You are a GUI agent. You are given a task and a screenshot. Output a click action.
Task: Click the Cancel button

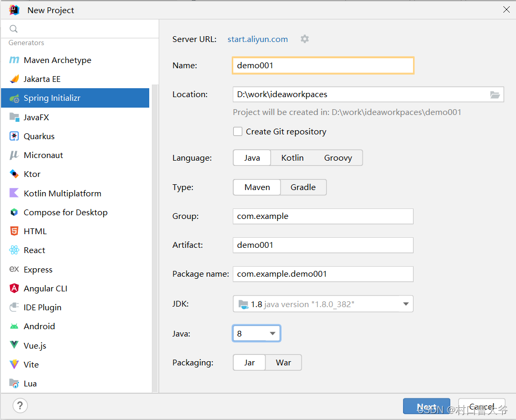(481, 406)
